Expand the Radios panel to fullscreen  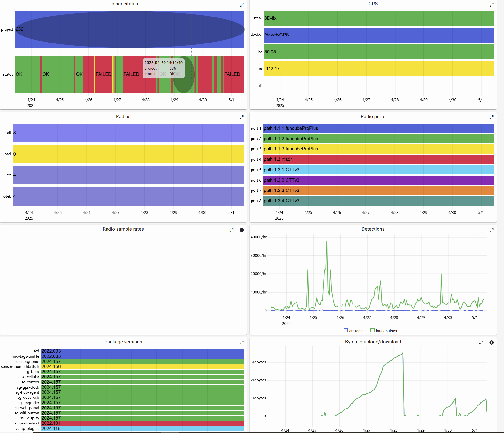[242, 117]
